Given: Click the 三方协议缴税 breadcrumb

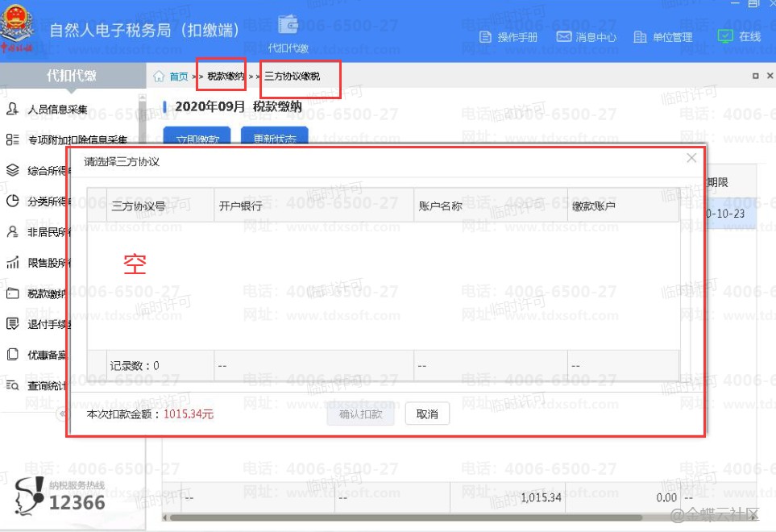Looking at the screenshot, I should pyautogui.click(x=292, y=77).
